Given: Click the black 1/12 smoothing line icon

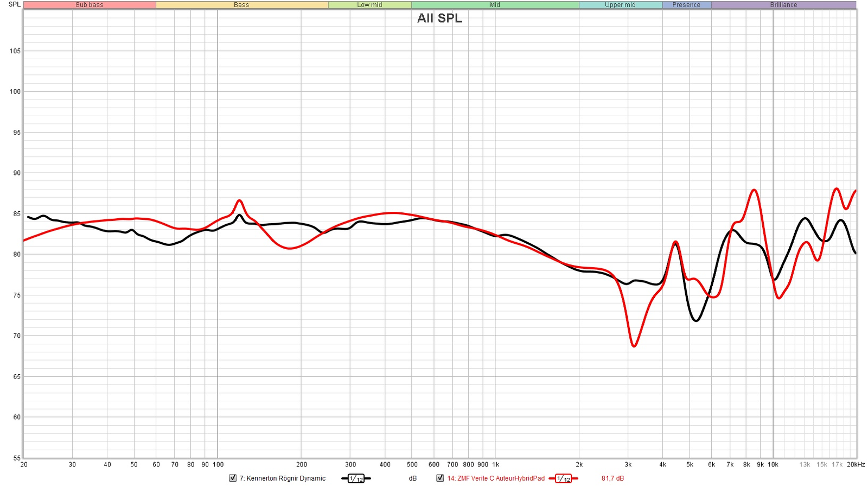Looking at the screenshot, I should coord(356,478).
